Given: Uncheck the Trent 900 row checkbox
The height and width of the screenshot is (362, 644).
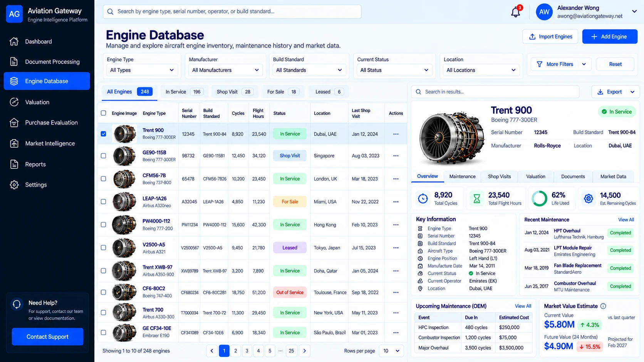Looking at the screenshot, I should tap(103, 134).
